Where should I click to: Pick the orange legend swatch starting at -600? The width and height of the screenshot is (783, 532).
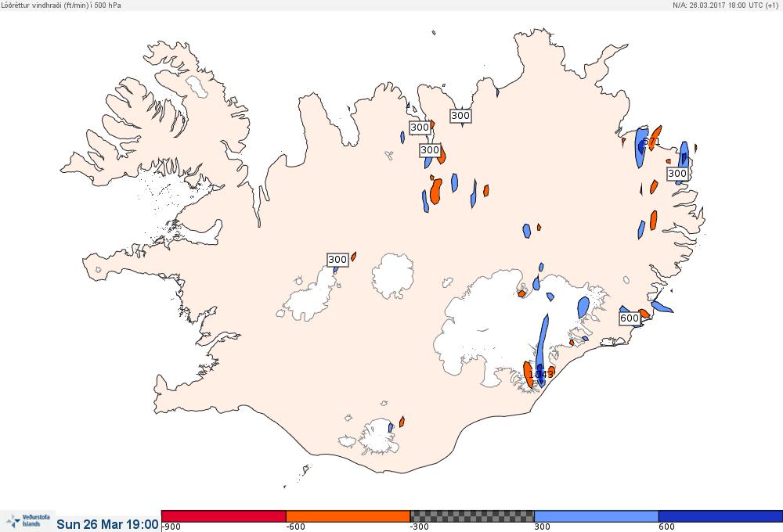click(348, 516)
